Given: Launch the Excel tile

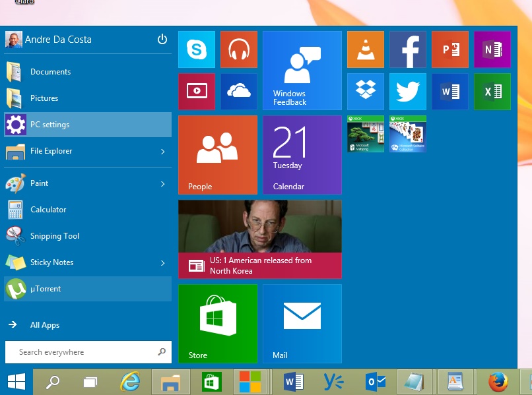Looking at the screenshot, I should [x=492, y=92].
